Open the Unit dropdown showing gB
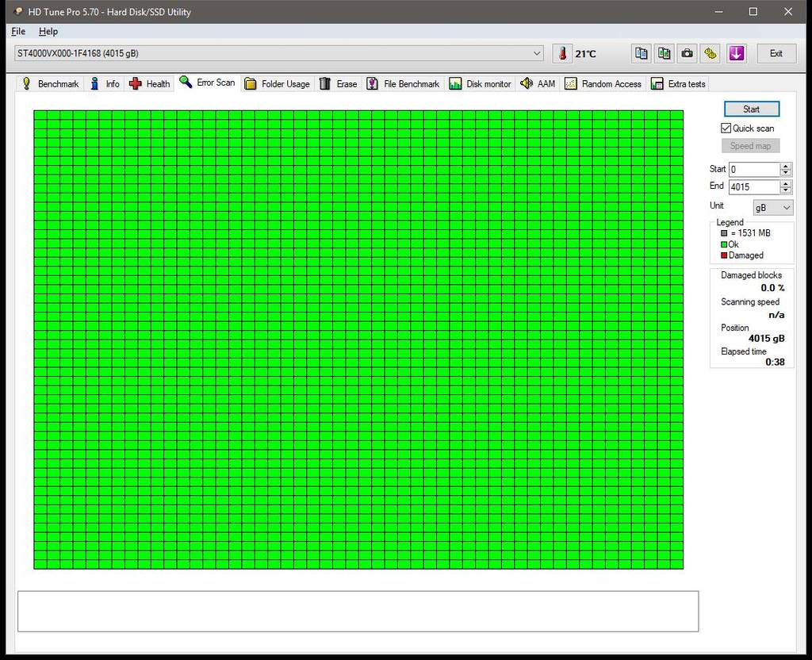This screenshot has height=660, width=812. point(772,207)
